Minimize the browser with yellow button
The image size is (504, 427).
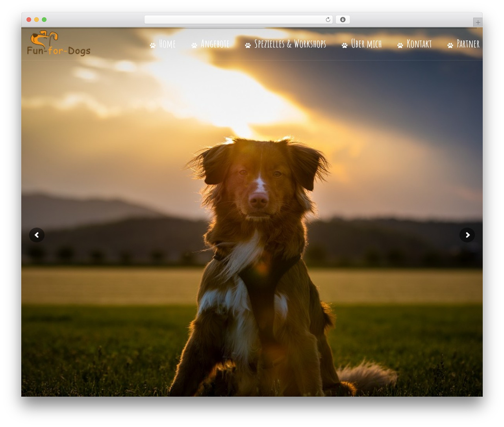tap(37, 20)
